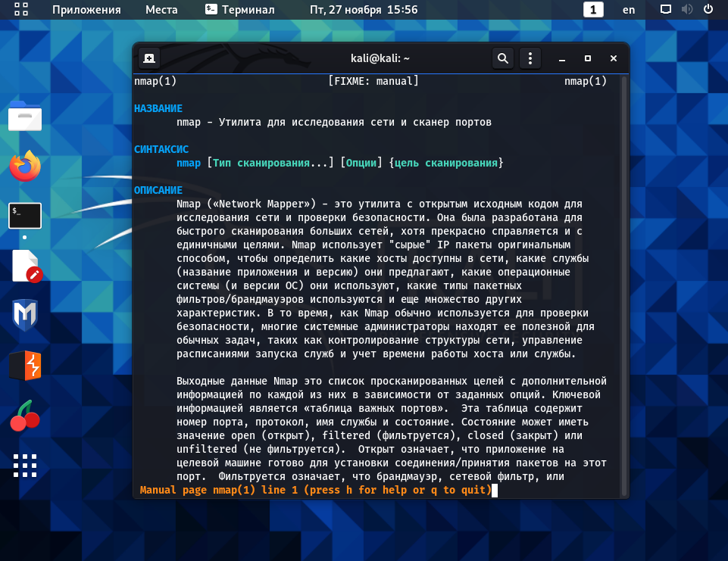Click the НАЗВАНИЕ section heading

[x=158, y=108]
